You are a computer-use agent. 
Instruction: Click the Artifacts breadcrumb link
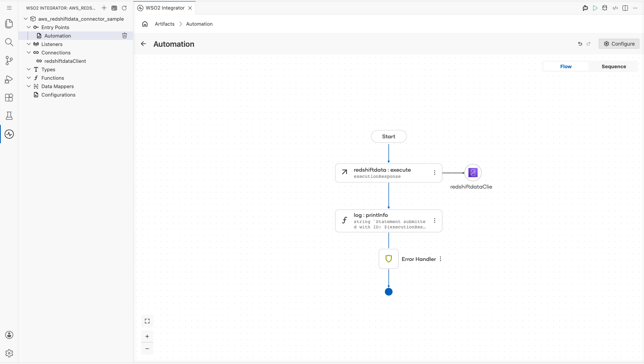coord(164,24)
